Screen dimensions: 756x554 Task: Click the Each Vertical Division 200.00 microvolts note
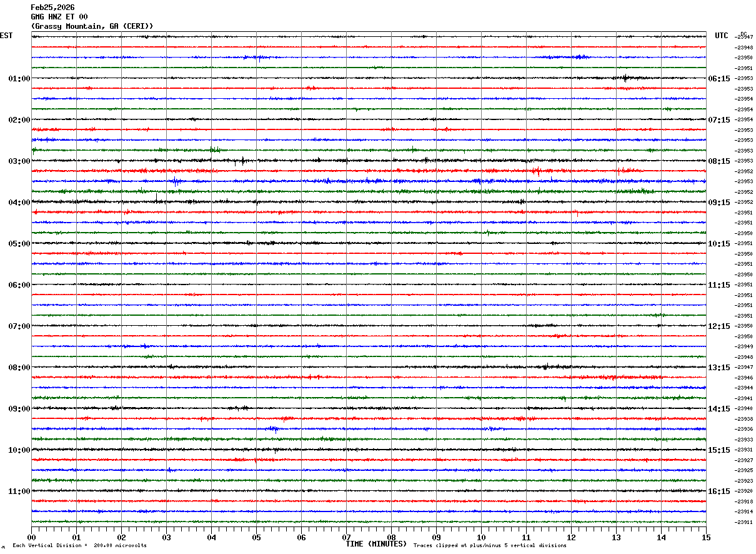[x=79, y=546]
